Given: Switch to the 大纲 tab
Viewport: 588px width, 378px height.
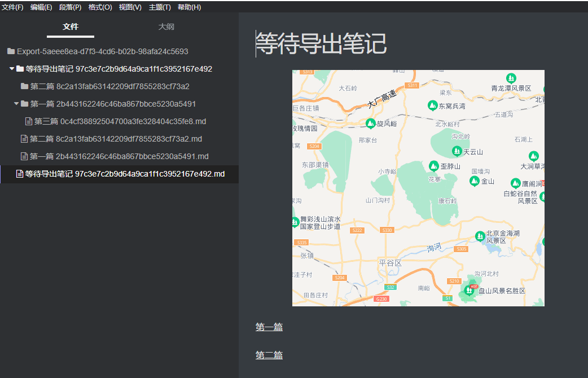Looking at the screenshot, I should point(166,26).
